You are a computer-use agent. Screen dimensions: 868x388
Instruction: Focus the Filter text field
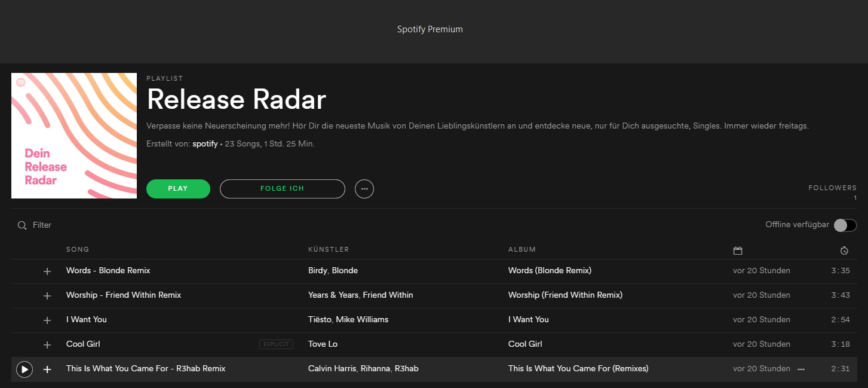pyautogui.click(x=42, y=225)
